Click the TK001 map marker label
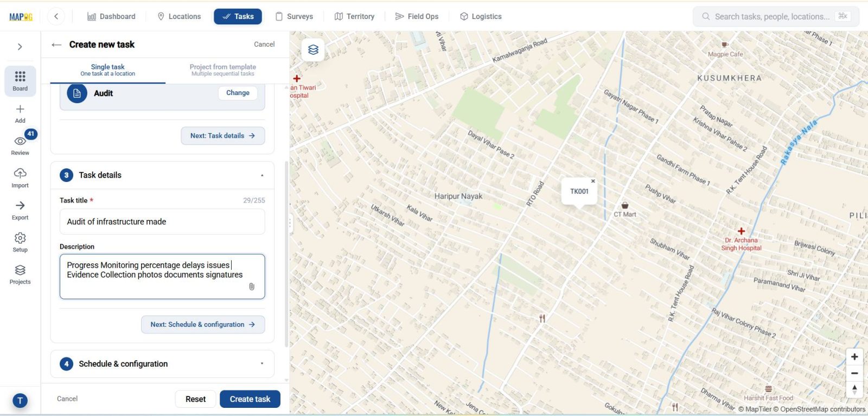Screen dimensions: 868x416 pos(579,191)
